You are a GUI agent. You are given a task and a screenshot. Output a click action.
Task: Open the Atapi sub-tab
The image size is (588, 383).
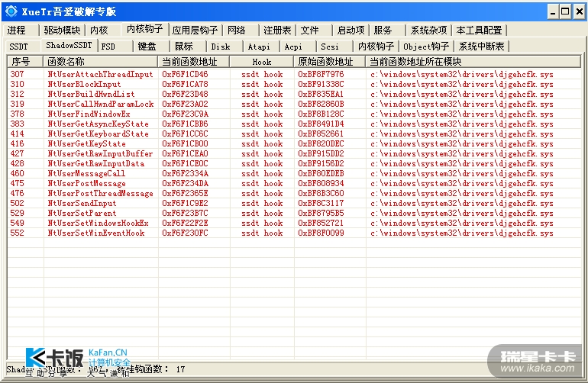[x=259, y=47]
